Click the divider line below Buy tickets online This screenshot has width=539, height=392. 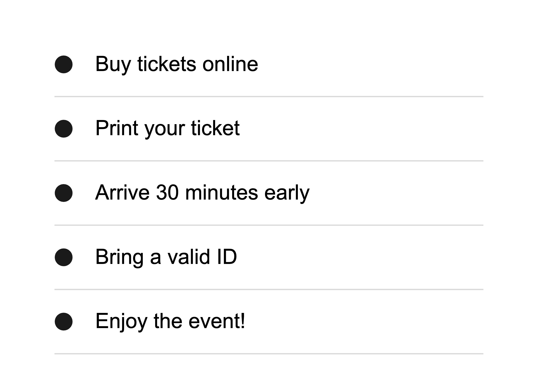point(269,97)
